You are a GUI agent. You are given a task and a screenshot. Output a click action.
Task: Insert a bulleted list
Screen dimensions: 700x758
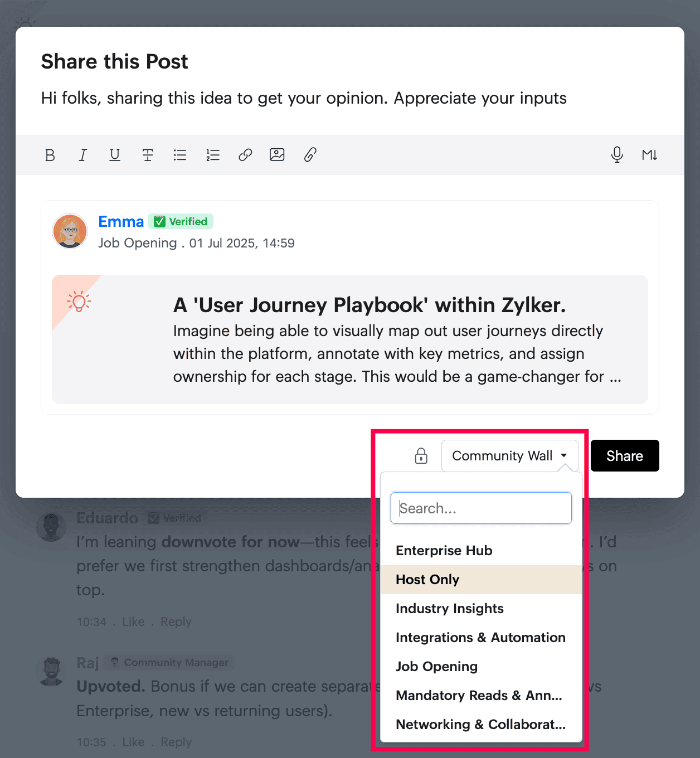pos(180,155)
